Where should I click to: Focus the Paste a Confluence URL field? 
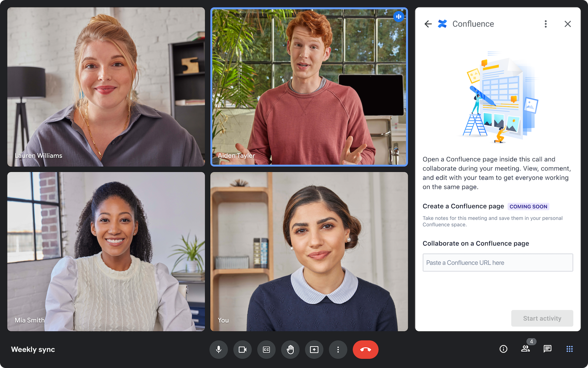click(x=498, y=263)
